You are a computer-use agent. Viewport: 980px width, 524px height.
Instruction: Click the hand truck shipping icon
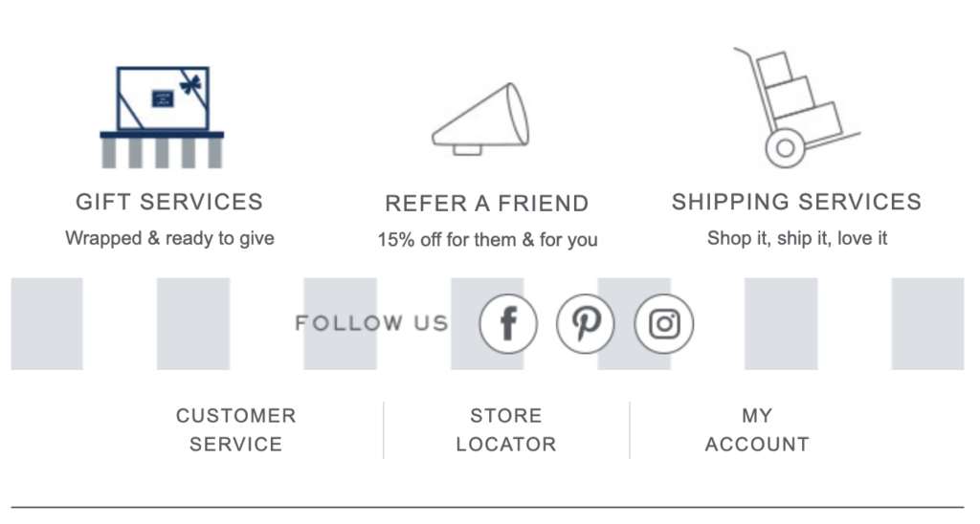click(792, 107)
